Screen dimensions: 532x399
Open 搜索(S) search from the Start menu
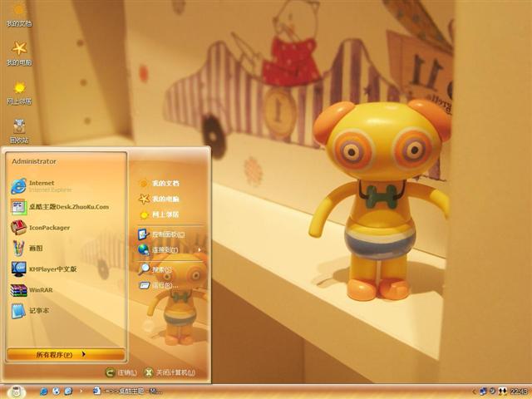(x=155, y=269)
